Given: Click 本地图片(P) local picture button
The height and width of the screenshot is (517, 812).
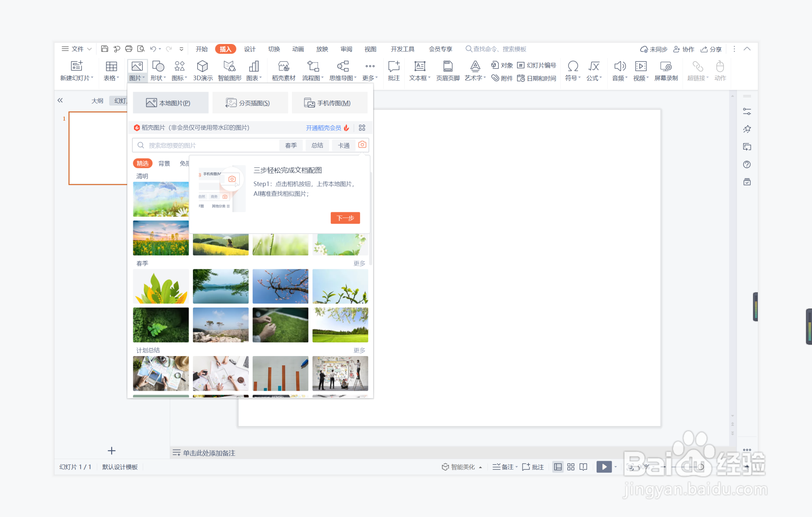Looking at the screenshot, I should point(171,103).
